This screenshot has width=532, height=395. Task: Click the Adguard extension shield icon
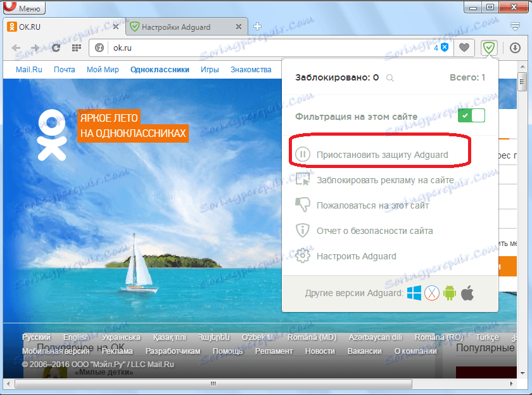489,48
